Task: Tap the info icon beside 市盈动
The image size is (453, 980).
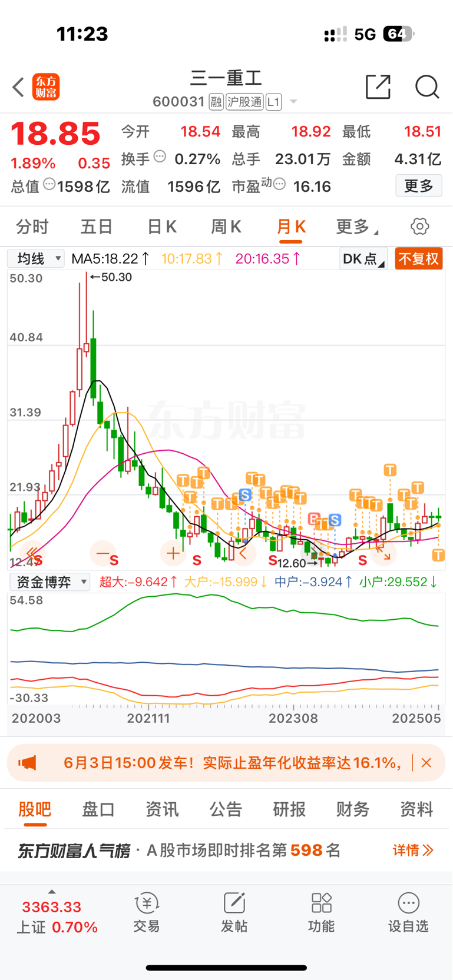Action: pos(280,184)
